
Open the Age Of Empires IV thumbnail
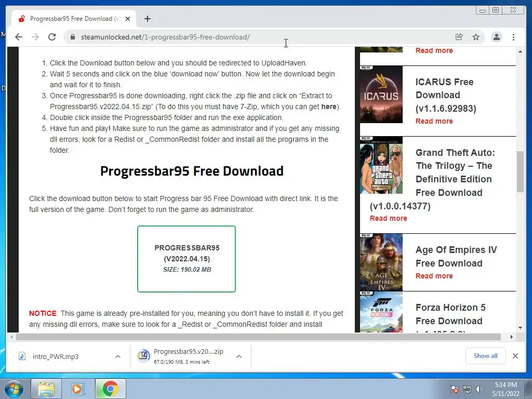pyautogui.click(x=381, y=262)
